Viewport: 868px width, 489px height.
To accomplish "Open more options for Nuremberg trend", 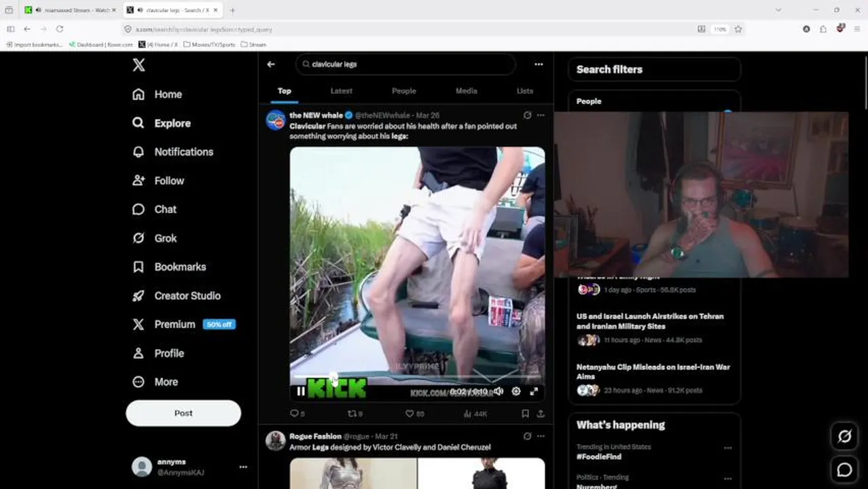I will click(727, 478).
